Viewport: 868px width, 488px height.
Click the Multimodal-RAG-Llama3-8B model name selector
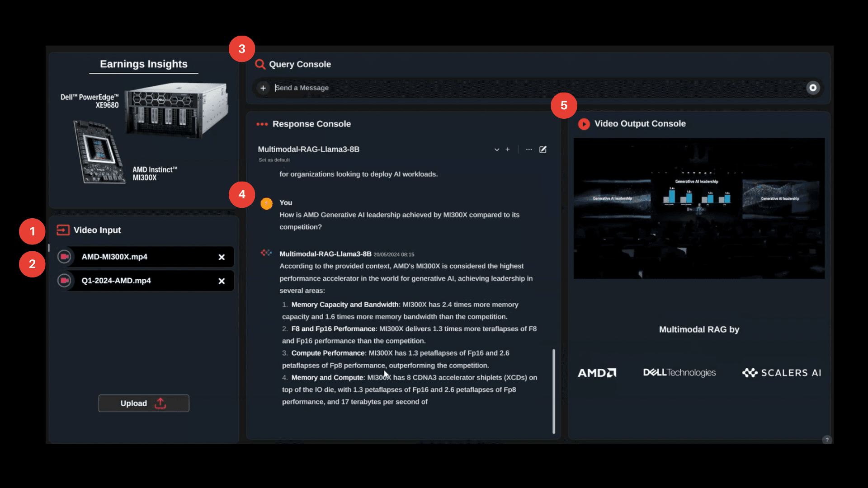[x=308, y=149]
